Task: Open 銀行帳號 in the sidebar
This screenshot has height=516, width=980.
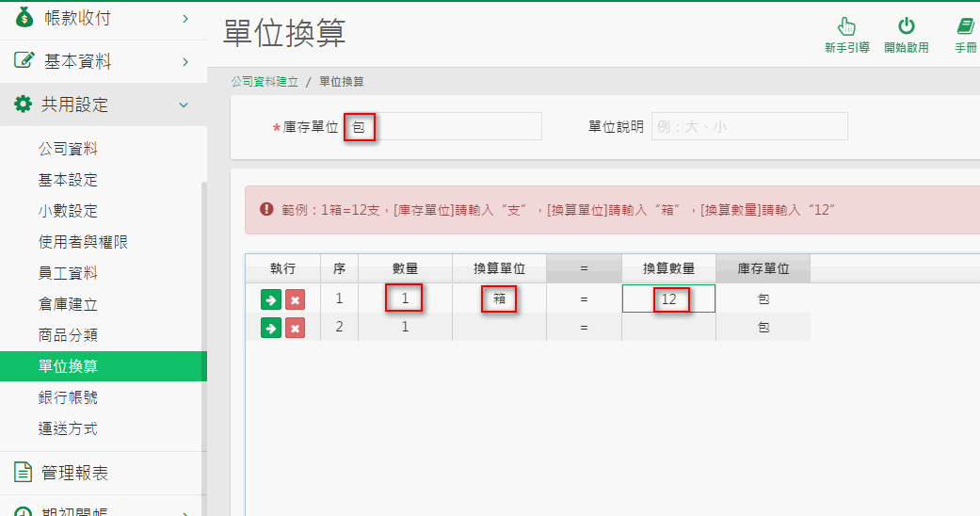Action: (x=68, y=397)
